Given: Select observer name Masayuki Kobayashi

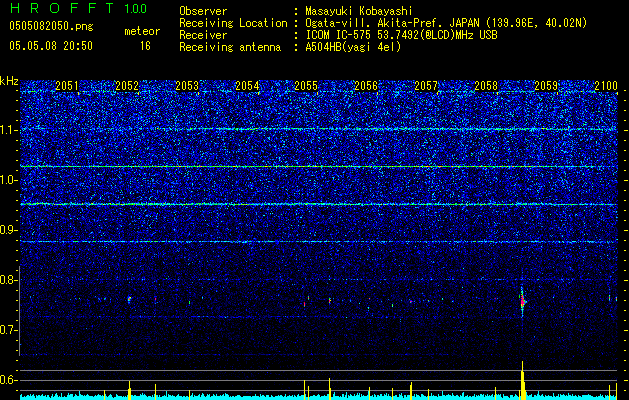Looking at the screenshot, I should [359, 11].
